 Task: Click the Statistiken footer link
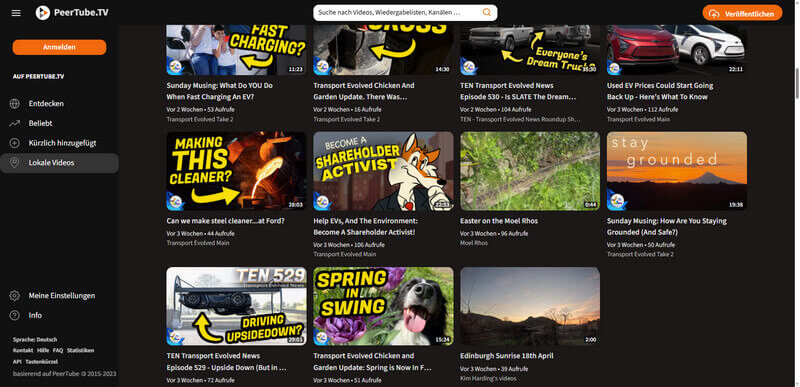click(x=81, y=350)
